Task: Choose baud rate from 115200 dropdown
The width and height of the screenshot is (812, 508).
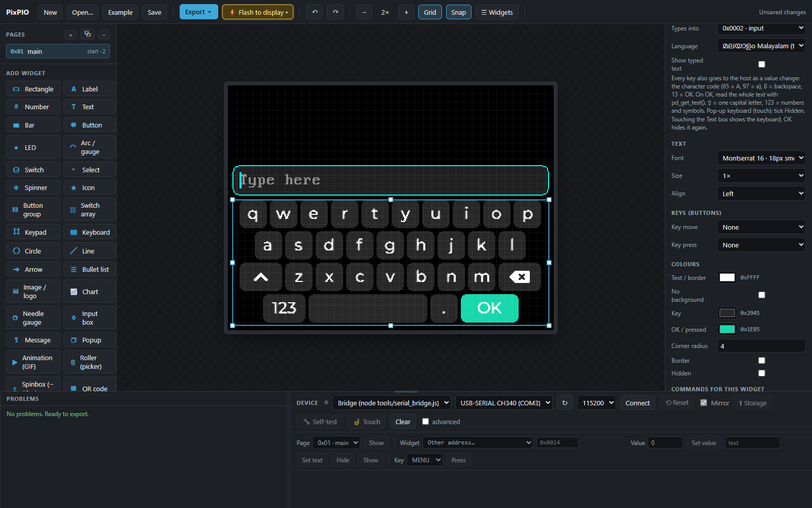Action: 596,403
